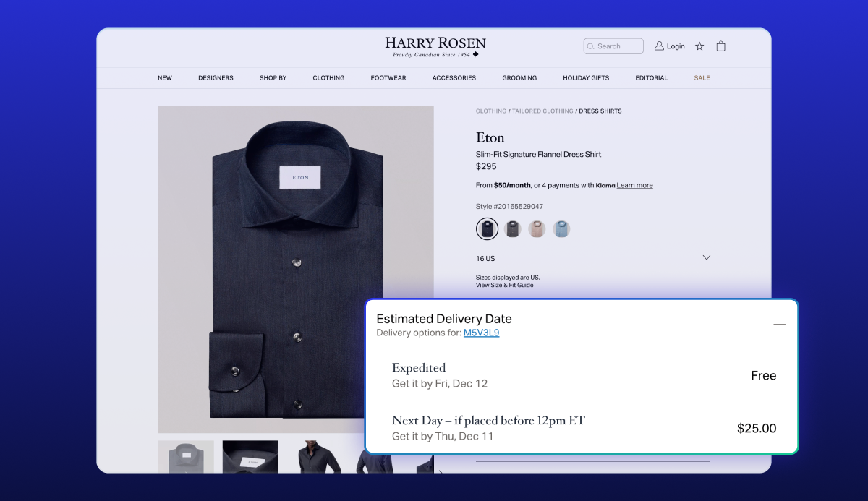Viewport: 868px width, 501px height.
Task: Open the EDITORIAL menu
Action: point(652,78)
